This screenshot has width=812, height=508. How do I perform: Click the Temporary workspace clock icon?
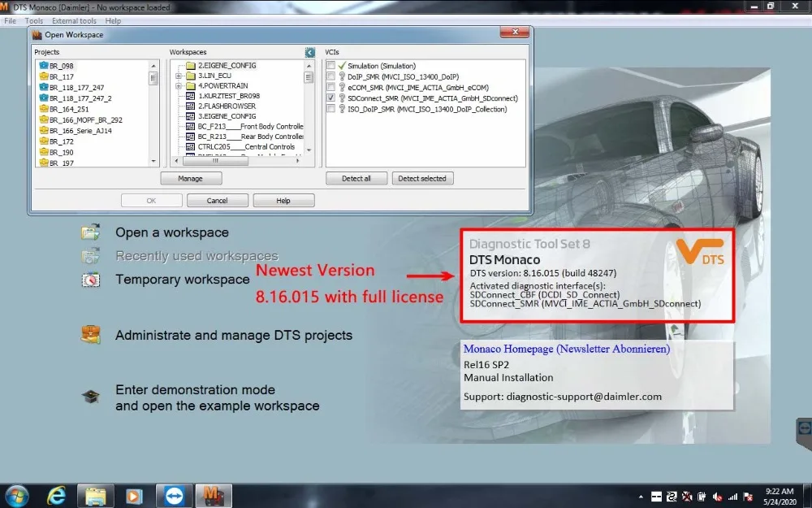91,280
